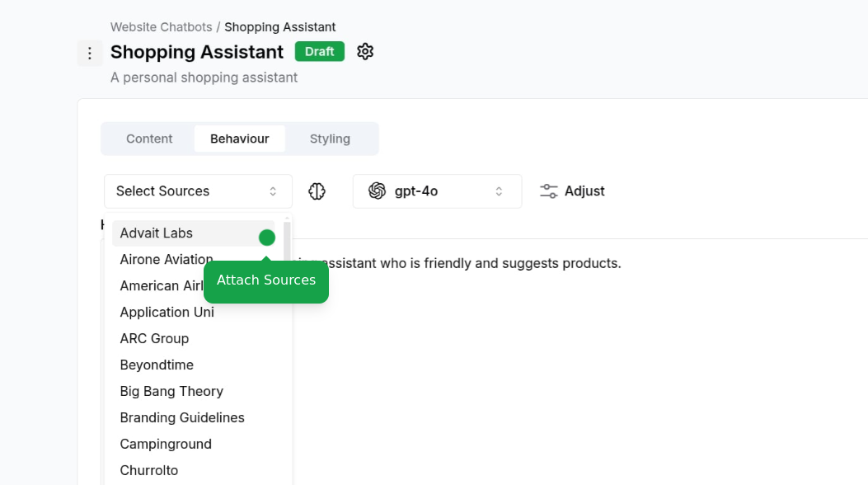The width and height of the screenshot is (868, 485).
Task: Click the sources list scrollbar
Action: (x=287, y=242)
